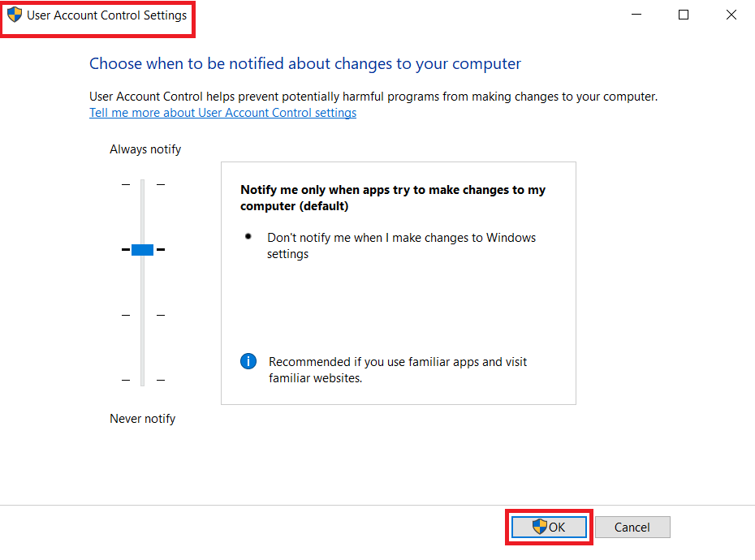755x560 pixels.
Task: Click the bottom Never notify tick mark
Action: (126, 379)
